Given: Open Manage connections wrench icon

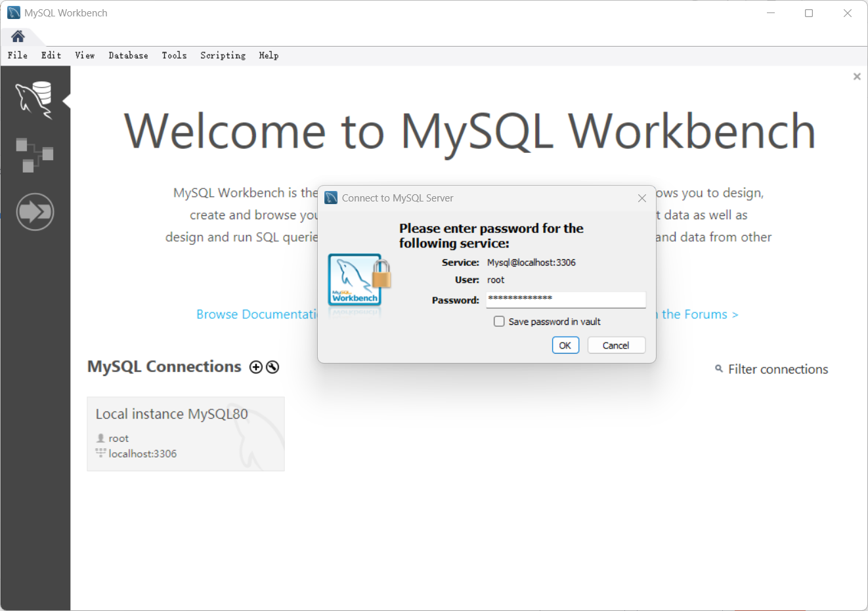Looking at the screenshot, I should pos(272,367).
